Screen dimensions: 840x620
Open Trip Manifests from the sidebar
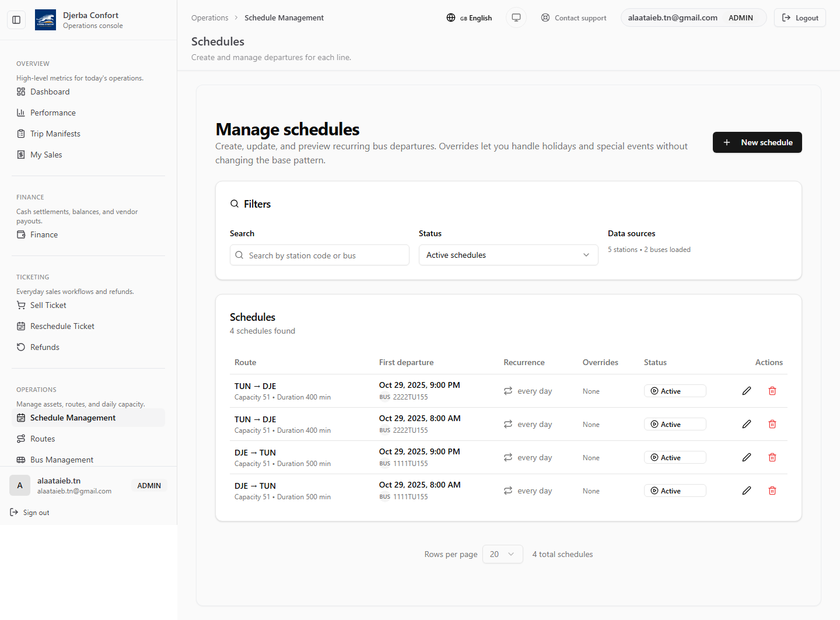[55, 134]
